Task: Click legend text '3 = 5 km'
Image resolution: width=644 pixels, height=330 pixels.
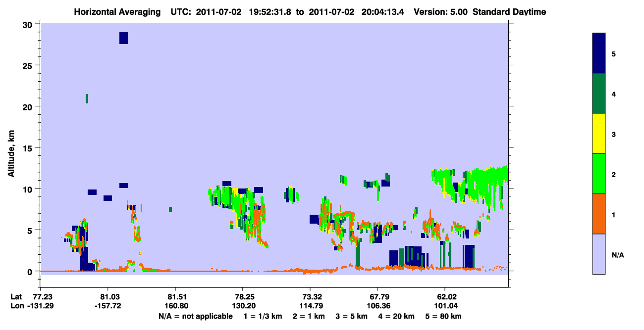Action: pyautogui.click(x=351, y=316)
